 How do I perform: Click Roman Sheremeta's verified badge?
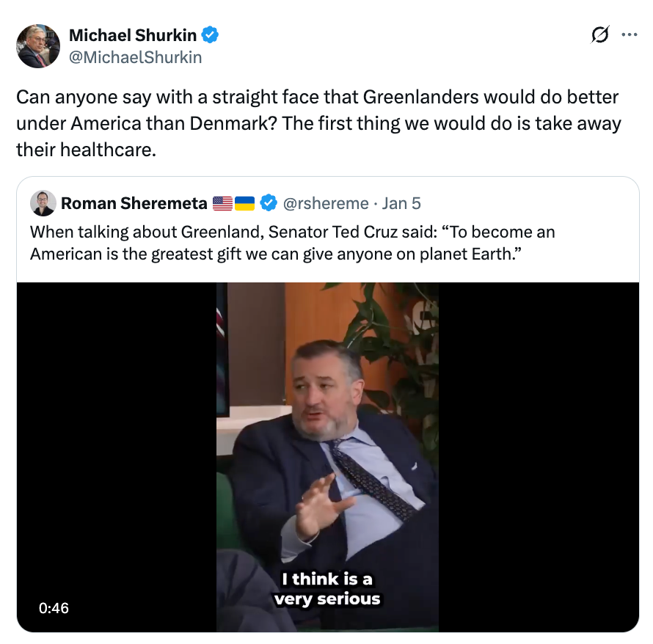pyautogui.click(x=269, y=203)
